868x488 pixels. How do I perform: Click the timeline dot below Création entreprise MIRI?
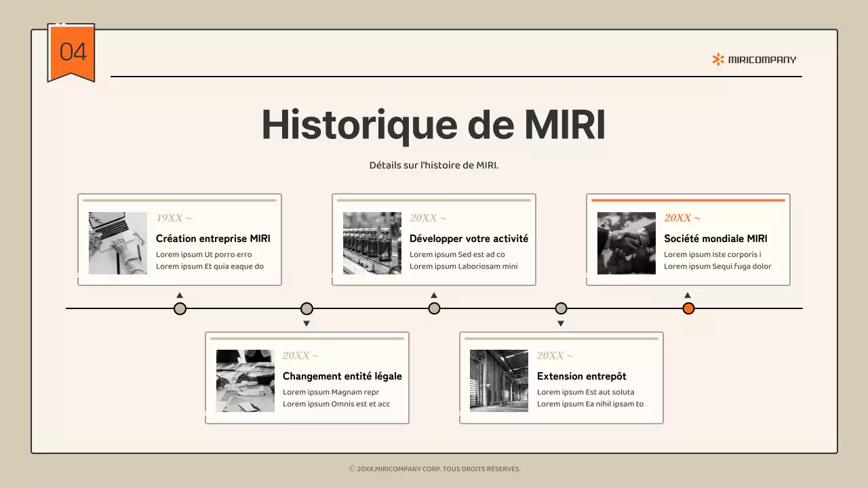[180, 308]
